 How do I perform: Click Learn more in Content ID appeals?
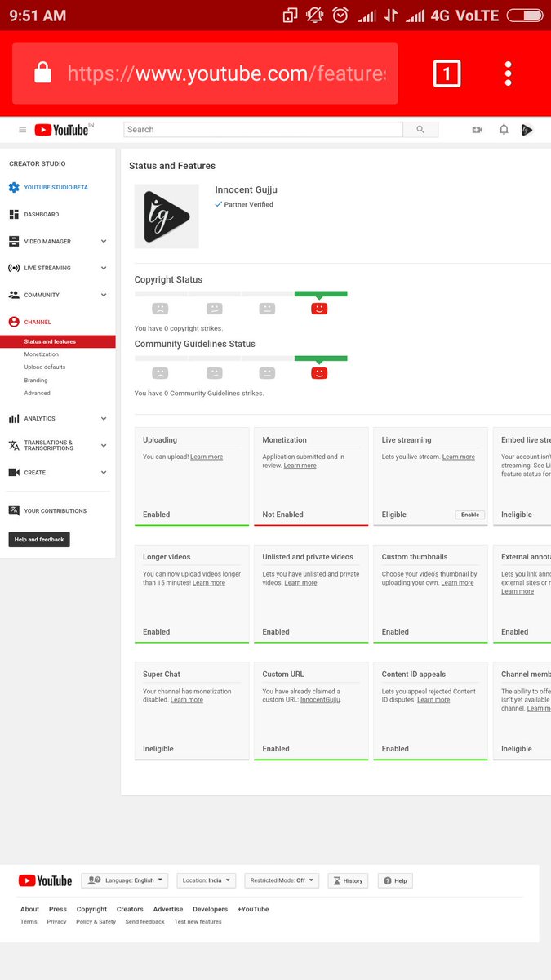(433, 699)
